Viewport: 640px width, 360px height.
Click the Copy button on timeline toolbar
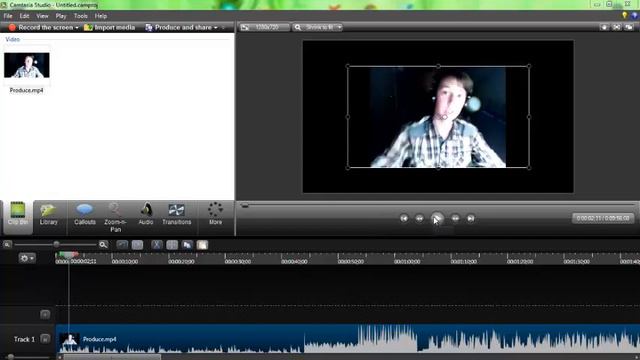tap(187, 244)
